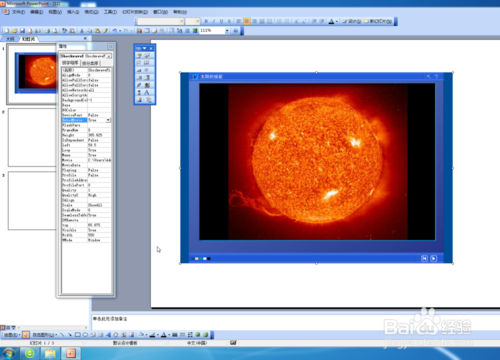Open More Controls in the Control Toolbox
The height and width of the screenshot is (360, 500).
pos(148,100)
